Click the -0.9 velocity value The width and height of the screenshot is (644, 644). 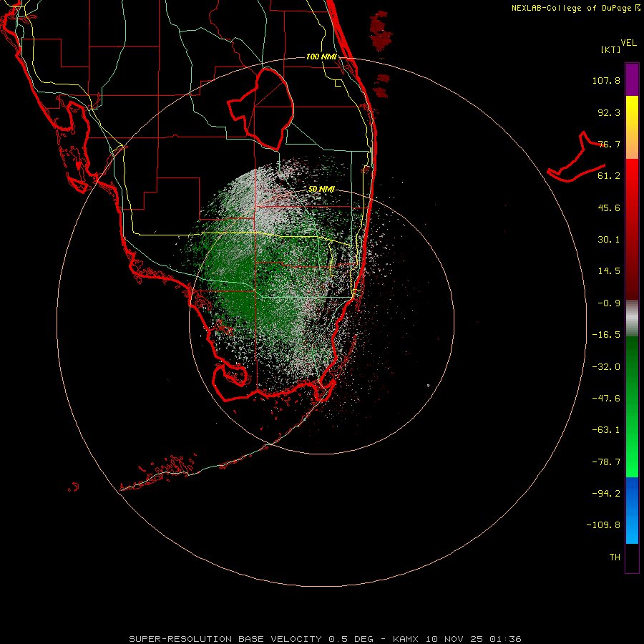click(609, 303)
